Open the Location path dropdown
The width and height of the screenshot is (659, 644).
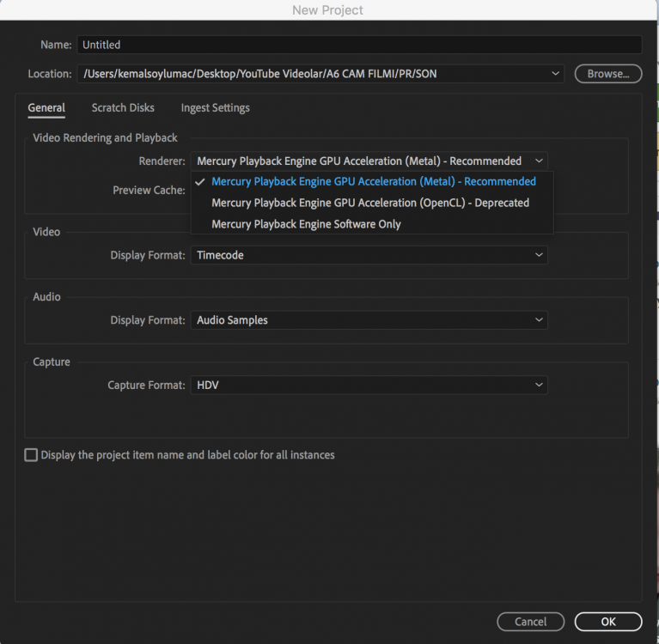320,74
